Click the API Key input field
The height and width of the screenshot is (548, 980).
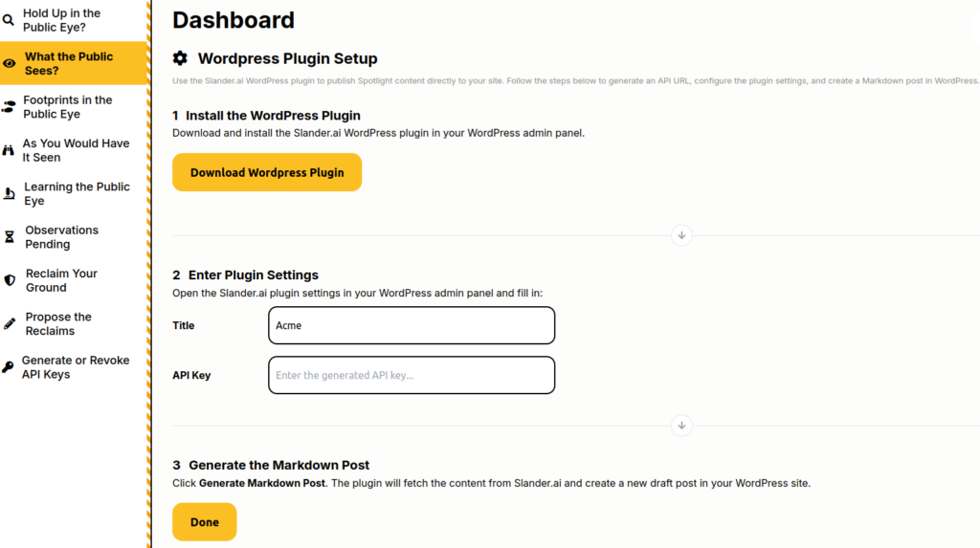412,375
